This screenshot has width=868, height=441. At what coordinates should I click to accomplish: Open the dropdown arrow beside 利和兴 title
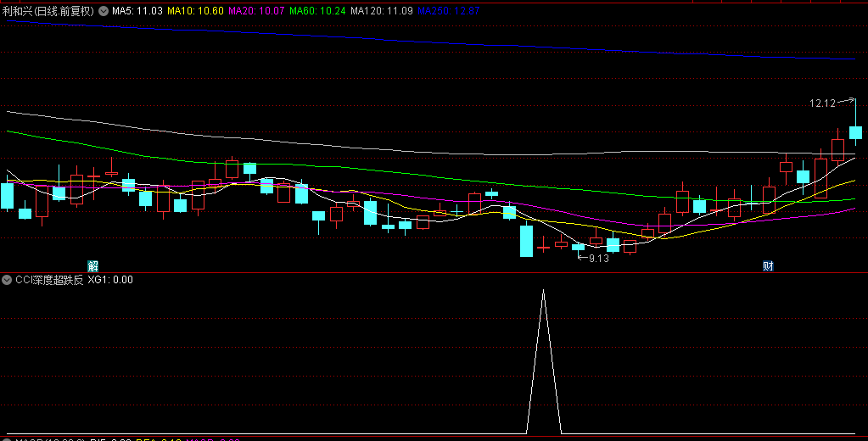pyautogui.click(x=104, y=11)
